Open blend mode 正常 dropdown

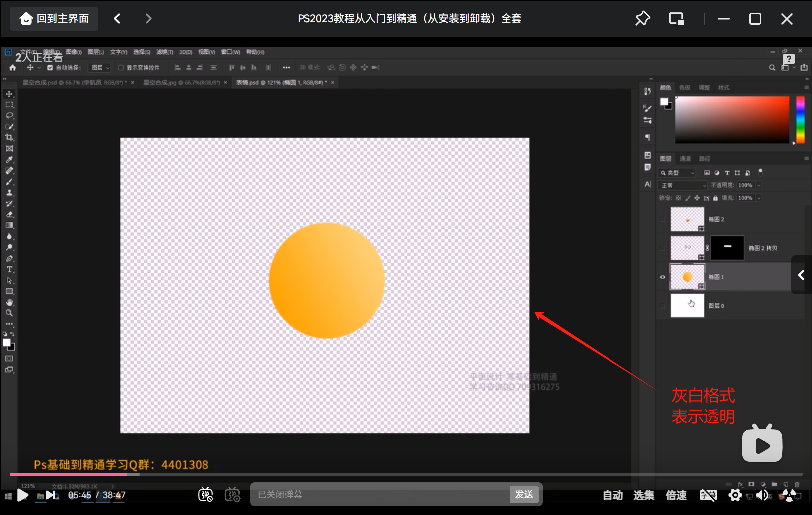click(683, 185)
